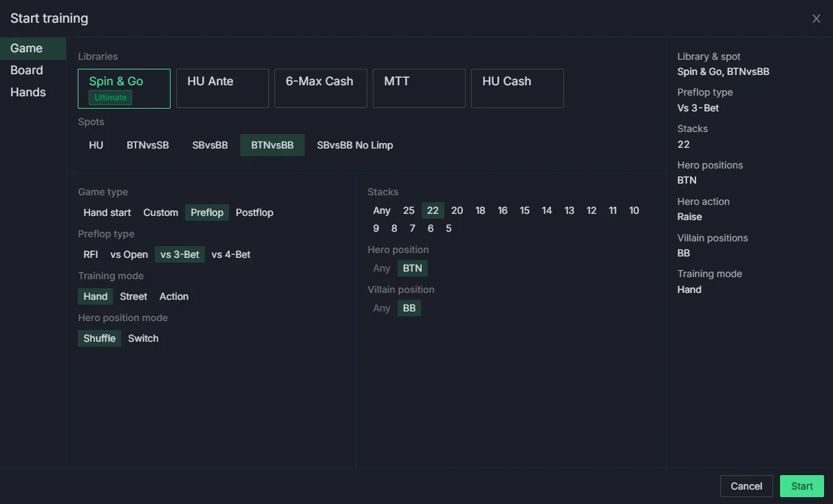
Task: Select RFI preflop type
Action: pos(91,254)
